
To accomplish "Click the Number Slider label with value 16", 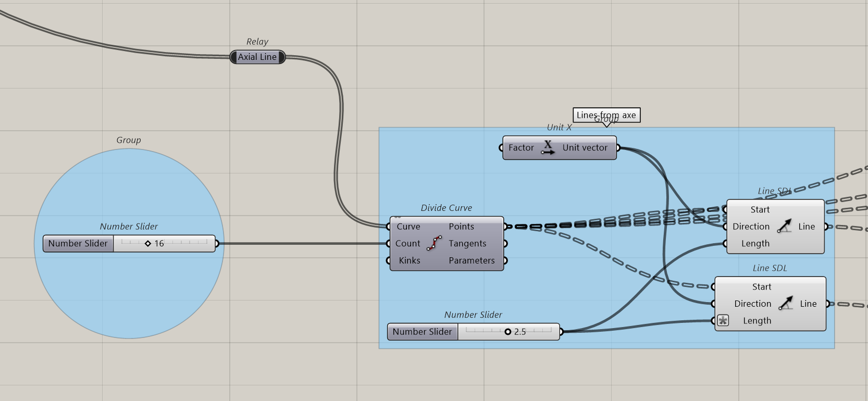I will pyautogui.click(x=78, y=243).
